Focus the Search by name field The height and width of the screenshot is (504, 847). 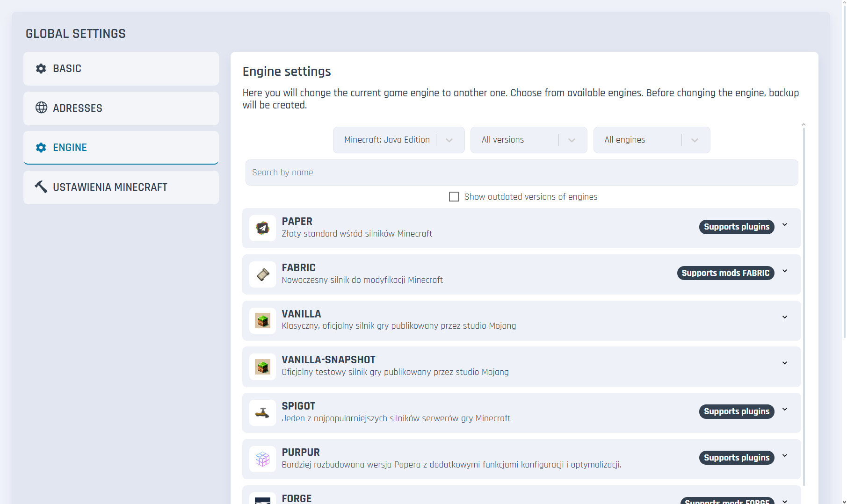point(521,173)
